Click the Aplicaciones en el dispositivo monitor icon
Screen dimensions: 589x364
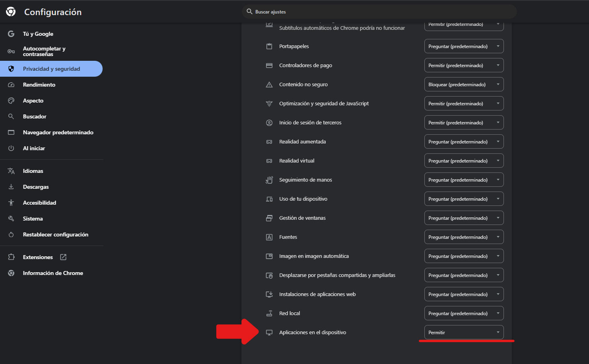(269, 333)
